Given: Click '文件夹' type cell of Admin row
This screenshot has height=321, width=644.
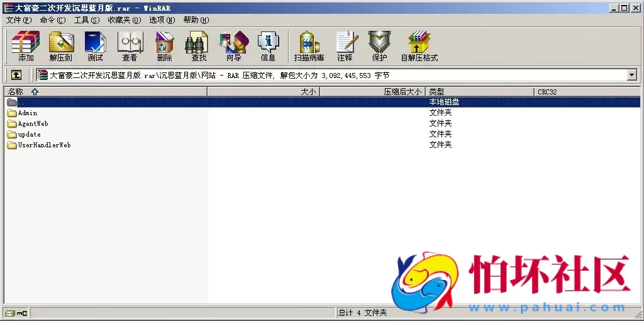Looking at the screenshot, I should (x=440, y=113).
